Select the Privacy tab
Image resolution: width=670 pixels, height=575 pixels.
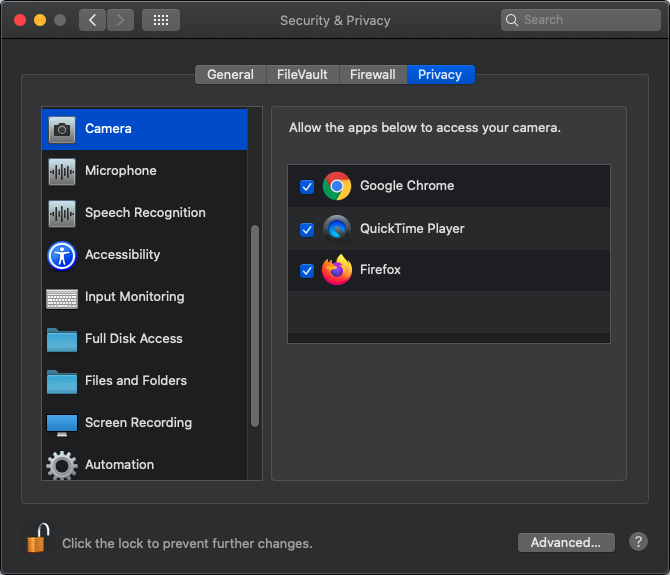click(x=441, y=75)
